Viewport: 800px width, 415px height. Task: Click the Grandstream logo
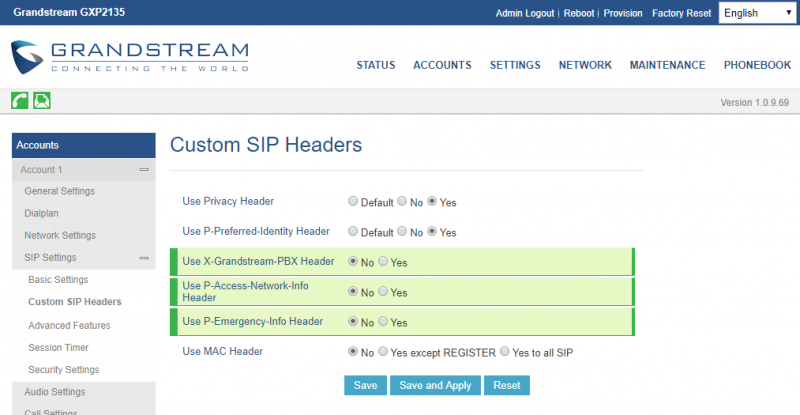[130, 57]
